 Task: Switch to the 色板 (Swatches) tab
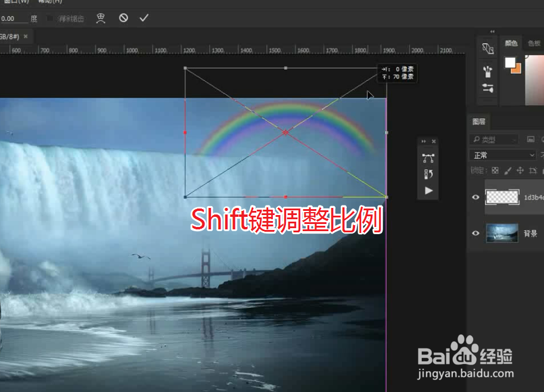click(x=534, y=43)
